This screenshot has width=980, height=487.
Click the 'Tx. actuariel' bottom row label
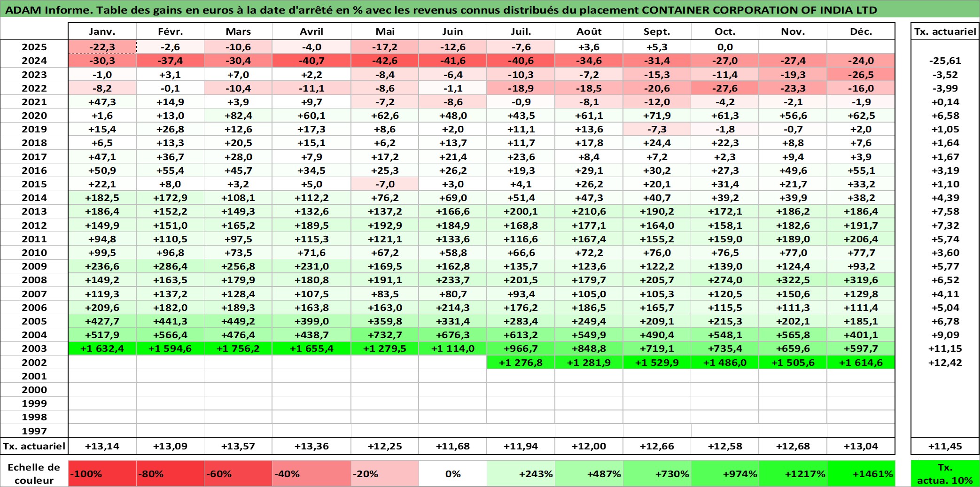pos(34,446)
